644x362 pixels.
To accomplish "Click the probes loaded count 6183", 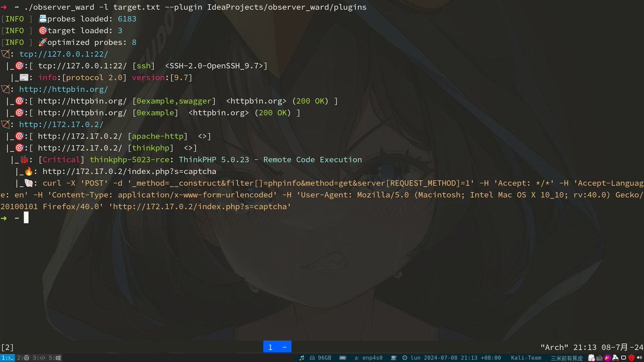I will point(127,19).
